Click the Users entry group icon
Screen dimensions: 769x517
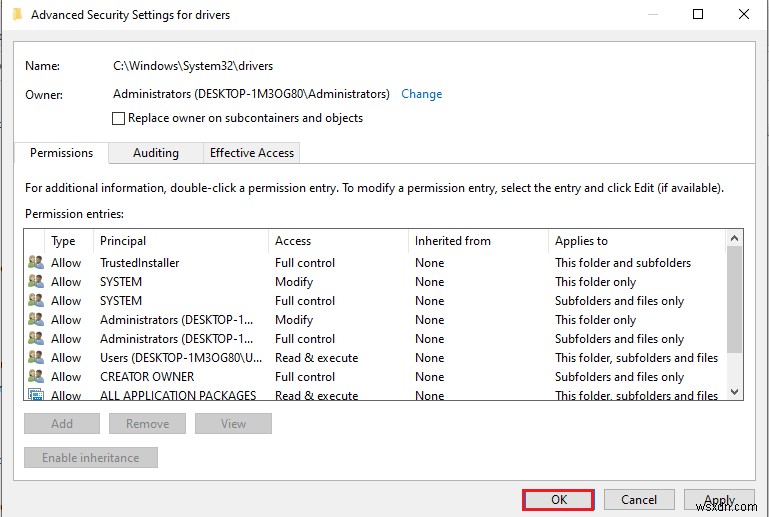pos(36,358)
